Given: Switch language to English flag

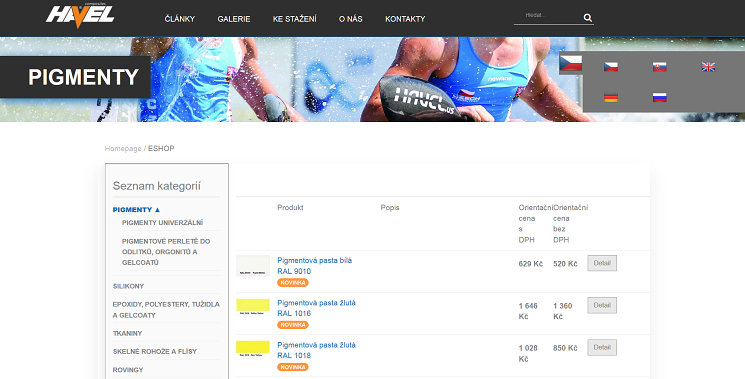Looking at the screenshot, I should [708, 67].
